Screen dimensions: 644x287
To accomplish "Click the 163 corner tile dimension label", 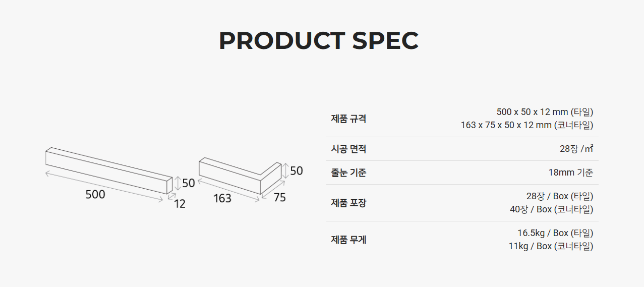I will [x=222, y=199].
